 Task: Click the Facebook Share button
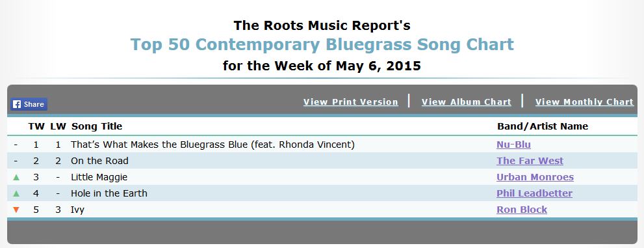[x=29, y=104]
